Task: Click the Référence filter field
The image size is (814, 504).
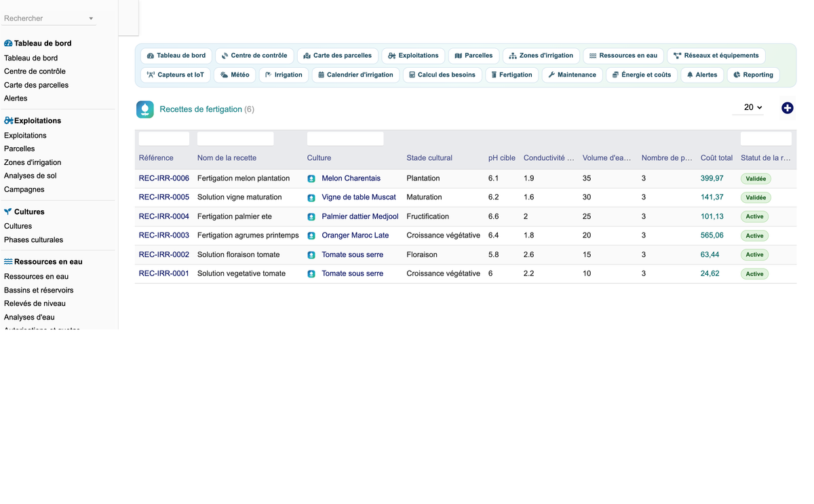Action: 164,139
